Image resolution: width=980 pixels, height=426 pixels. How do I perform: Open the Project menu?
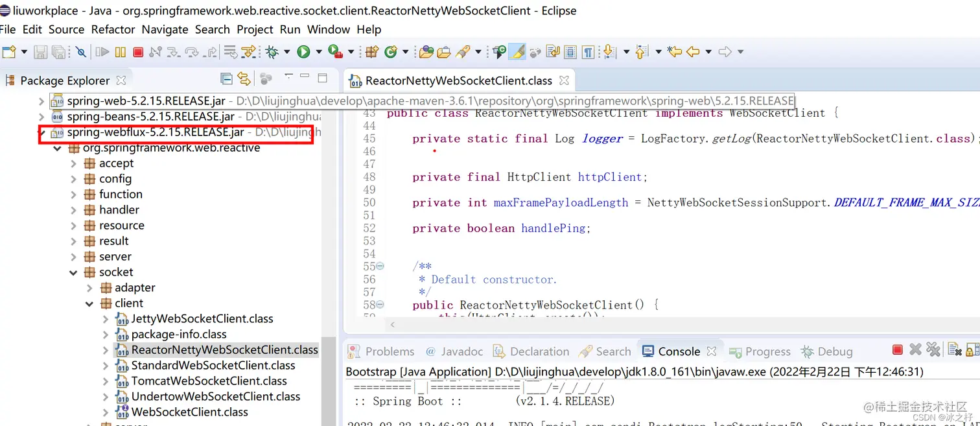(255, 29)
